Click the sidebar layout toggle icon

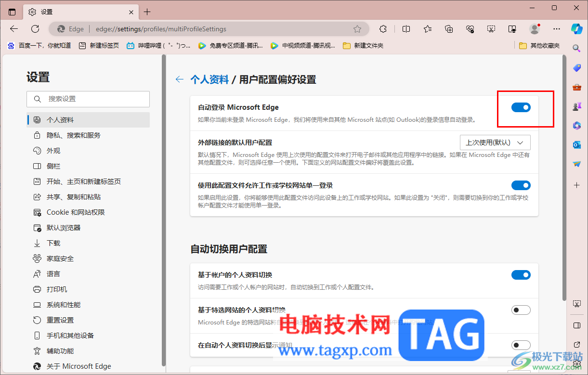(x=576, y=326)
